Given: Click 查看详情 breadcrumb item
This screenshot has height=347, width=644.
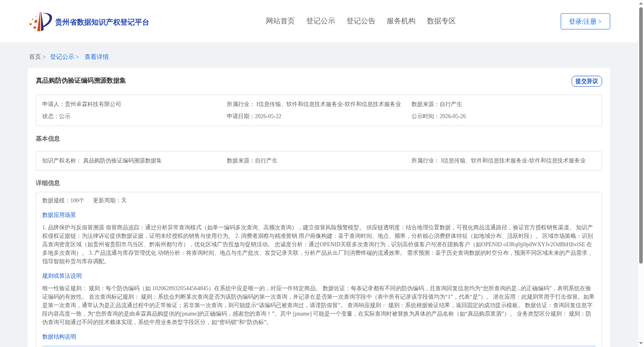Looking at the screenshot, I should point(97,57).
